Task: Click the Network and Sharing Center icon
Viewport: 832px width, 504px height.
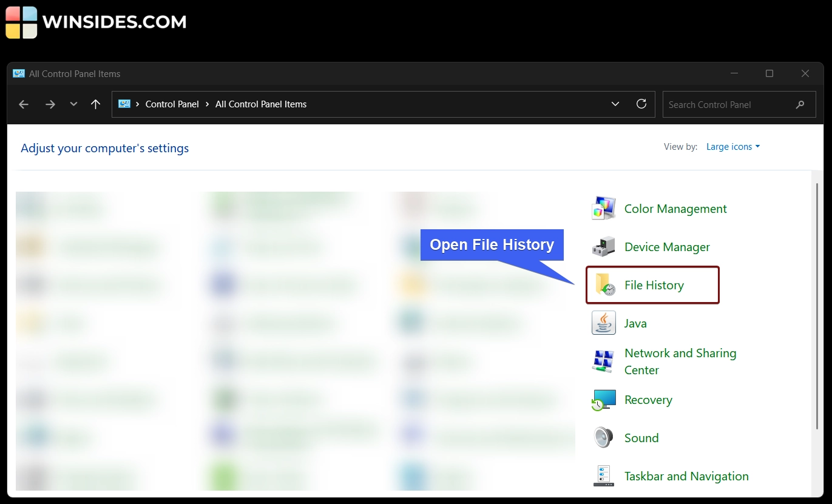Action: click(603, 361)
